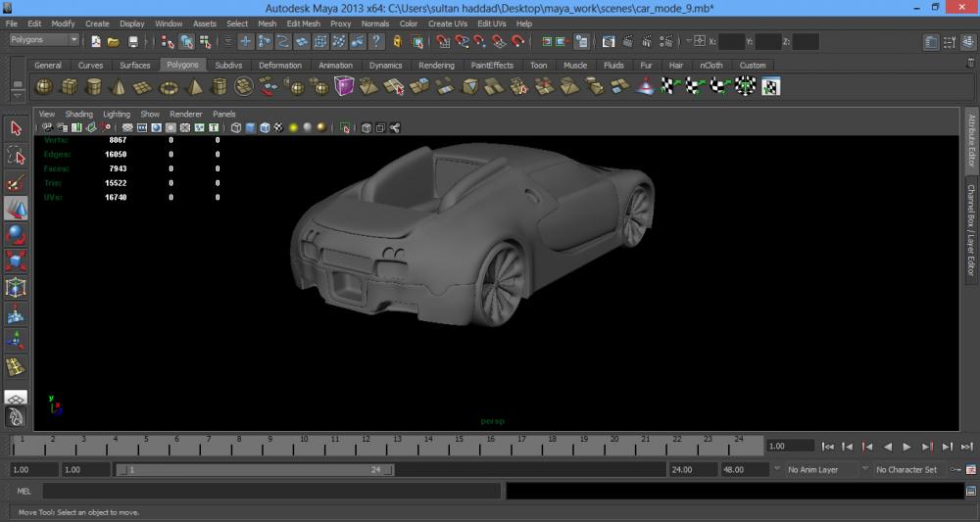
Task: Switch to the Rendering shelf tab
Action: coord(436,66)
